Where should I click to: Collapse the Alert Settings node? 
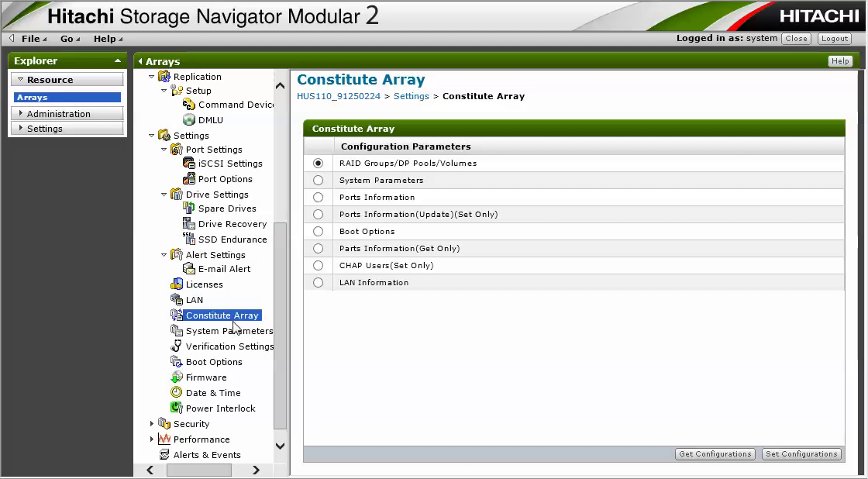tap(164, 255)
